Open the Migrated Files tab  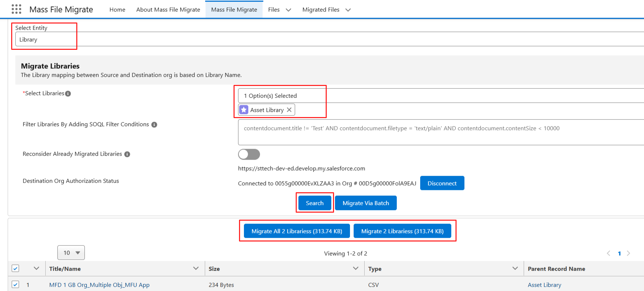point(321,9)
